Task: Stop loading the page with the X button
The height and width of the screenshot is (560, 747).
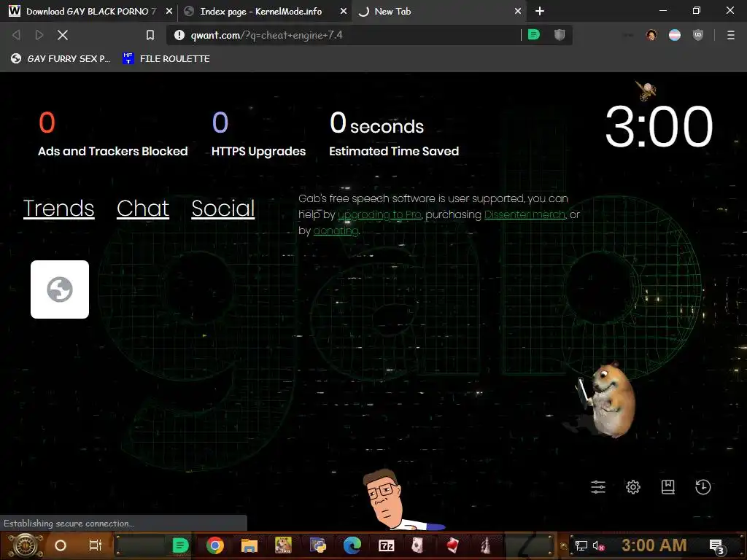Action: pyautogui.click(x=63, y=35)
